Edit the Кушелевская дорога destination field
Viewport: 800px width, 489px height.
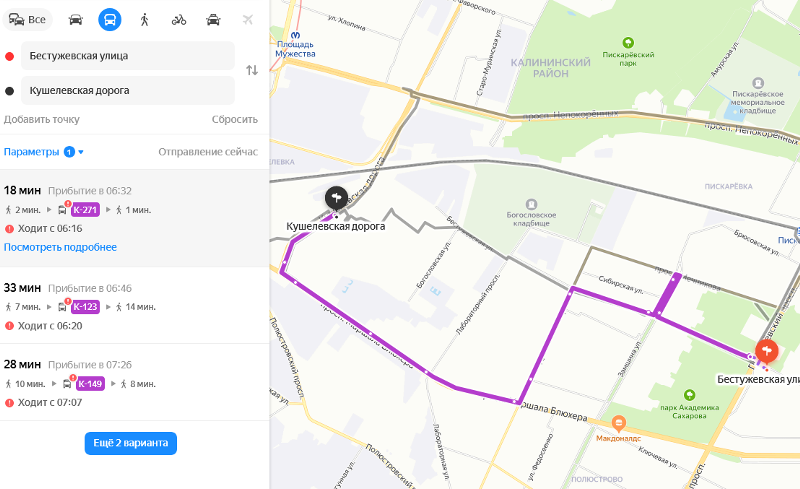pos(128,90)
